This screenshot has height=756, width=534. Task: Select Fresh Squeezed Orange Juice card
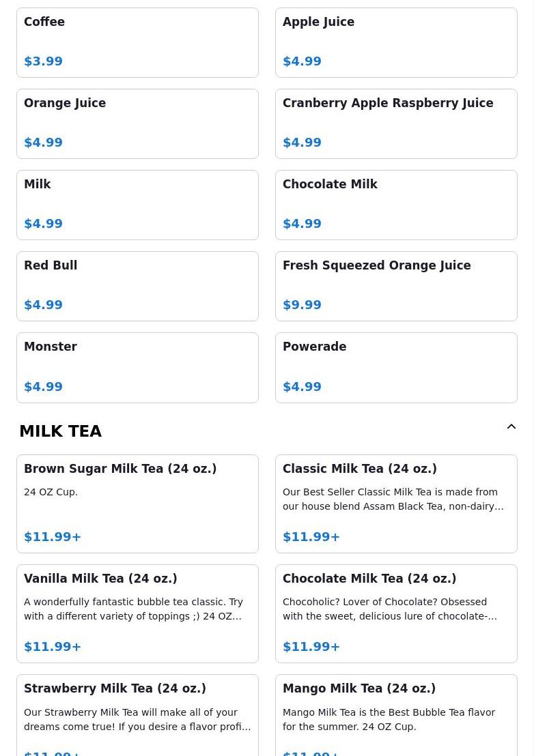click(396, 286)
